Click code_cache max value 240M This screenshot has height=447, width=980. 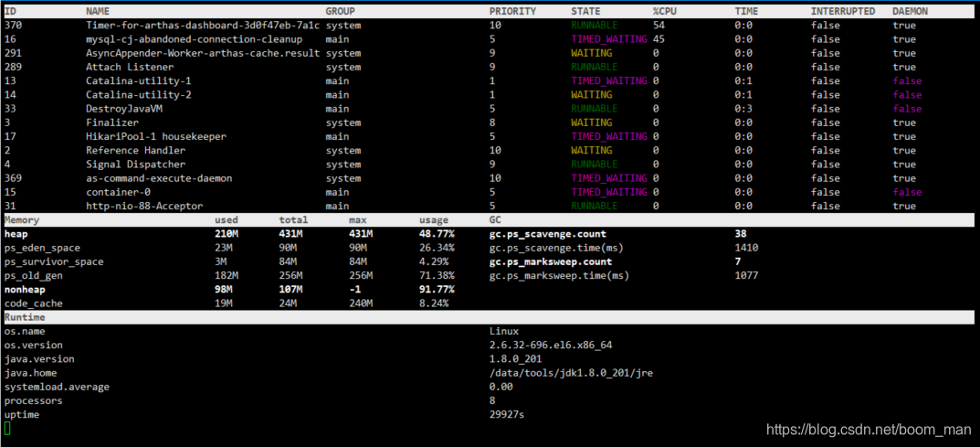(361, 303)
